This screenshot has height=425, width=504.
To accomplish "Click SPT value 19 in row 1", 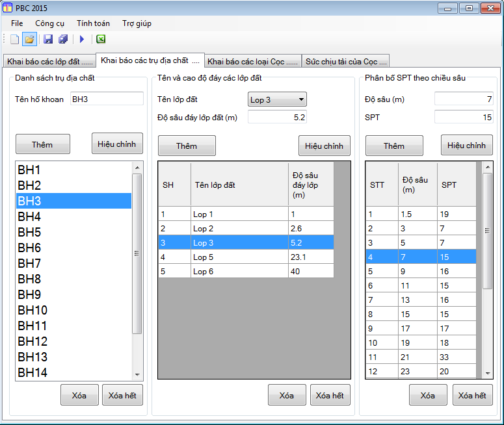I will [457, 214].
